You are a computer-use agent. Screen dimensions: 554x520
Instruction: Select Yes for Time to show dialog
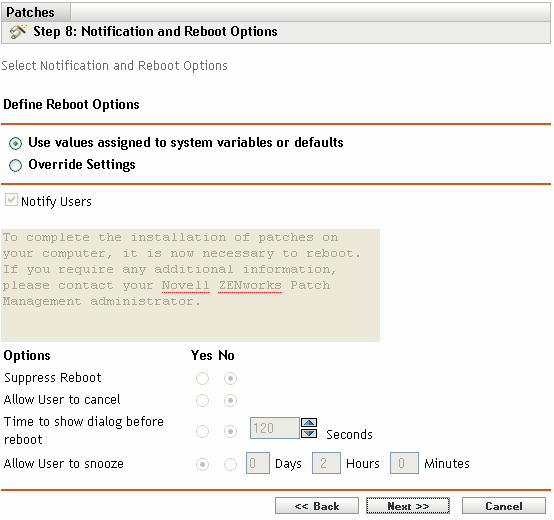click(202, 431)
